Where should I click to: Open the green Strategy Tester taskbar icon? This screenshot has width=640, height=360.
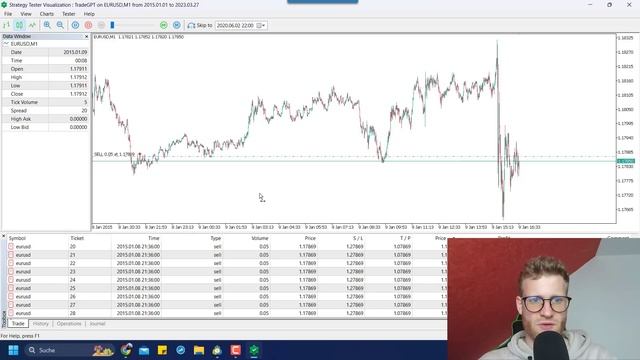(x=254, y=350)
